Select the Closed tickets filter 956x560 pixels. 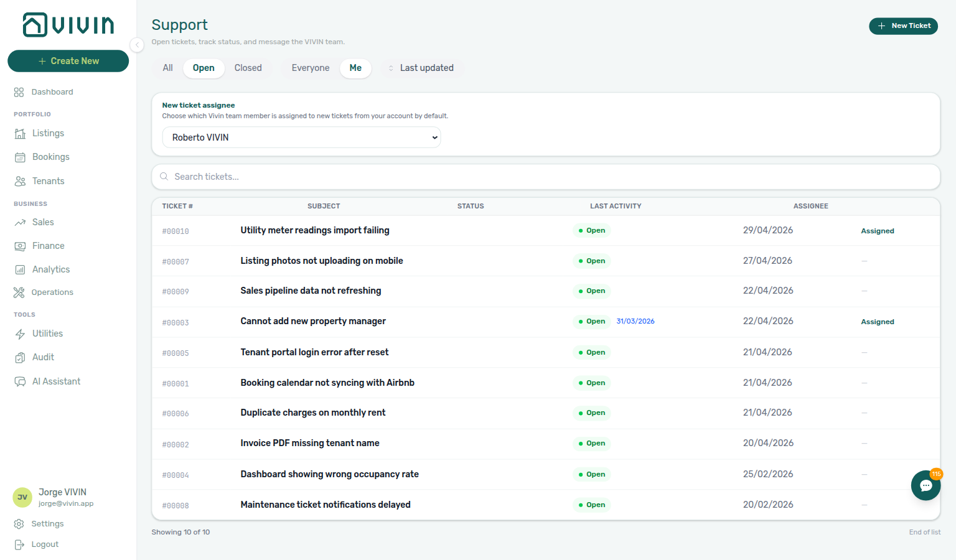pyautogui.click(x=248, y=68)
